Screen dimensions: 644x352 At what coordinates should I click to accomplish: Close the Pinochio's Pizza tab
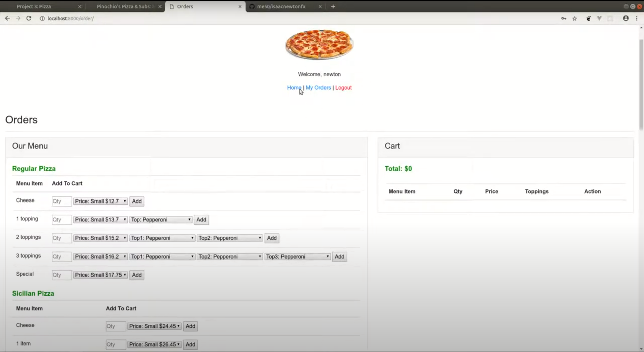click(x=160, y=7)
